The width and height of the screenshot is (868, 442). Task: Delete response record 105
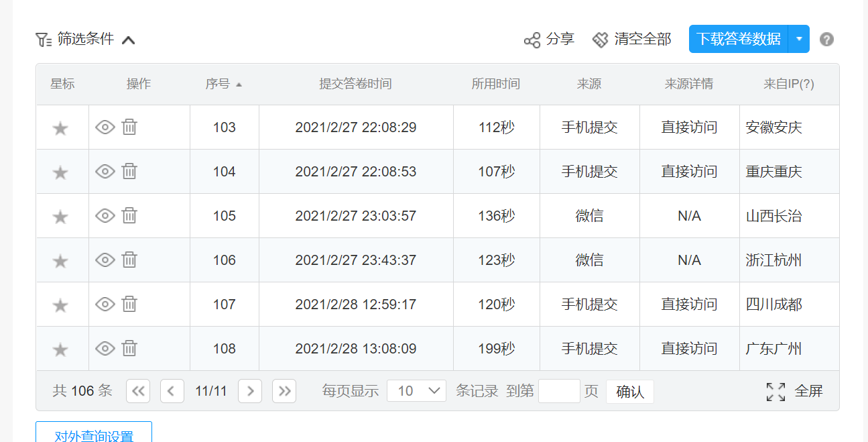(129, 215)
